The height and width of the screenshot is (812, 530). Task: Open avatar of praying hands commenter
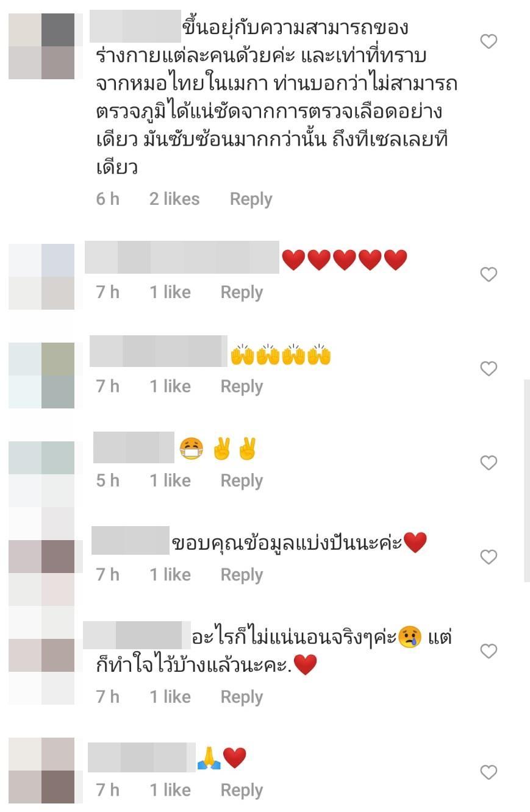(41, 771)
